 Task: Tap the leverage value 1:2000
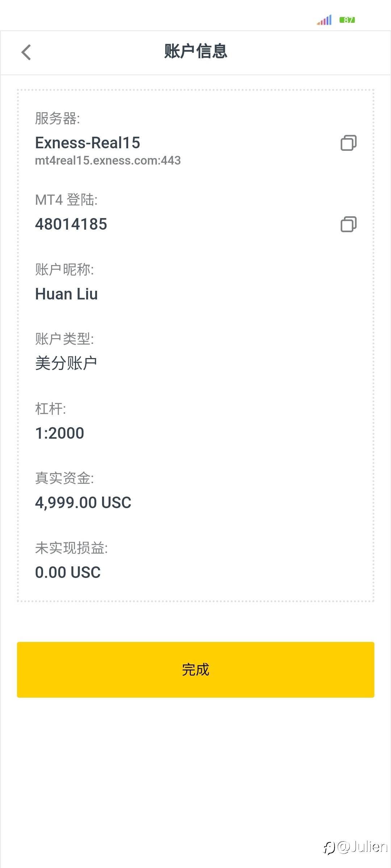pyautogui.click(x=60, y=433)
